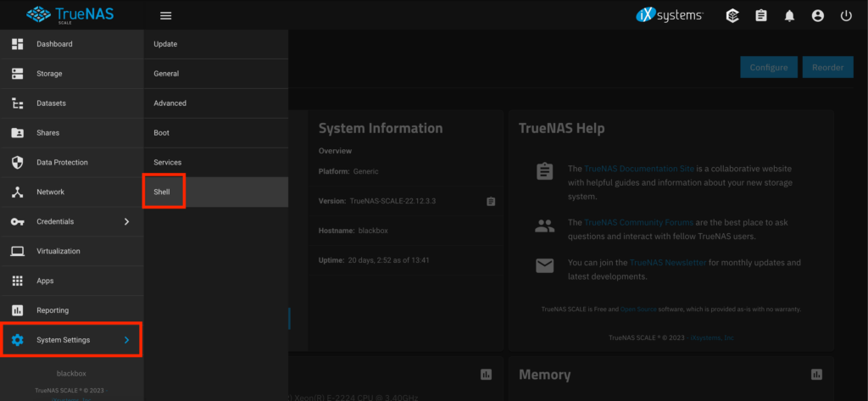Open the CPU reports chart icon
This screenshot has width=868, height=401.
pyautogui.click(x=486, y=375)
